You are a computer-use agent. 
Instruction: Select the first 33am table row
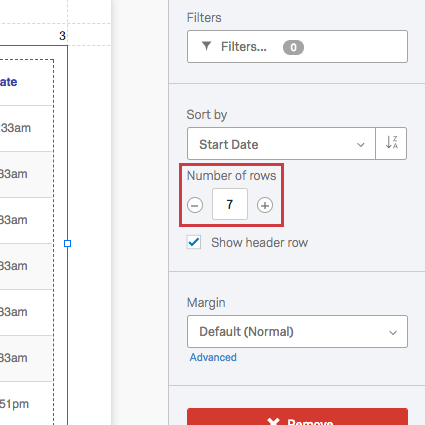coord(27,128)
